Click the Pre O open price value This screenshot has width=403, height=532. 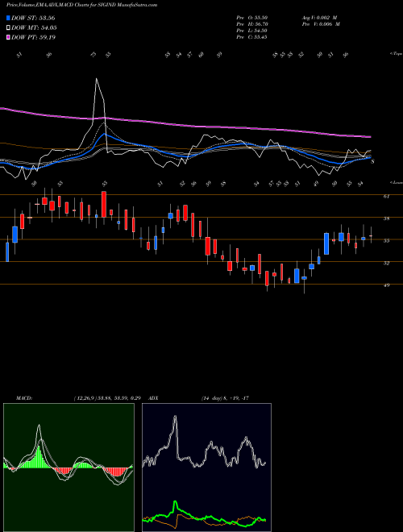[252, 18]
